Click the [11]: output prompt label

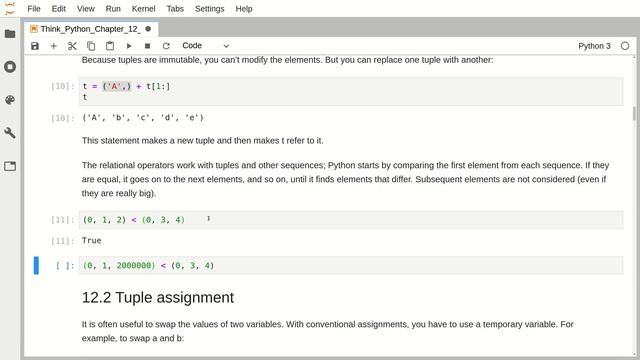pos(63,241)
